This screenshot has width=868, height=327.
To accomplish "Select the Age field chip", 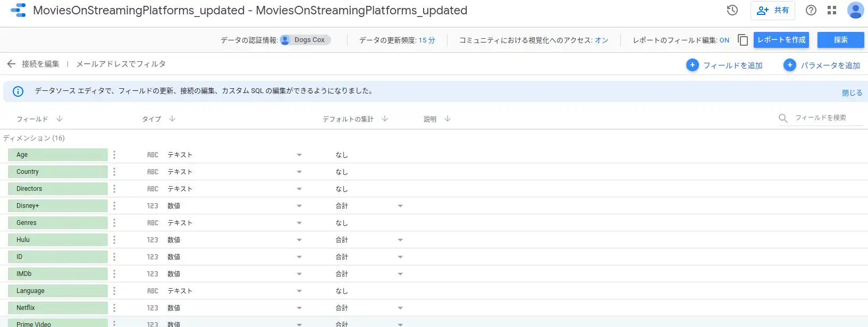I will click(x=58, y=155).
